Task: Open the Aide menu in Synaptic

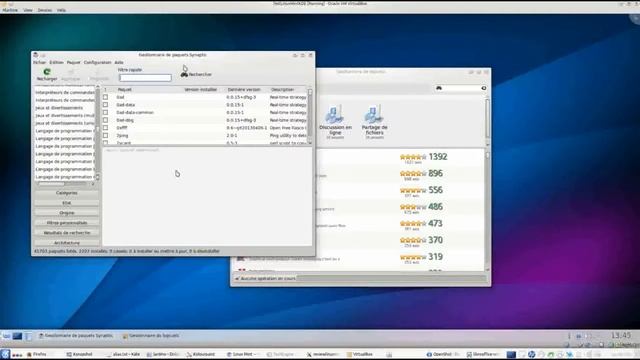Action: click(x=119, y=62)
